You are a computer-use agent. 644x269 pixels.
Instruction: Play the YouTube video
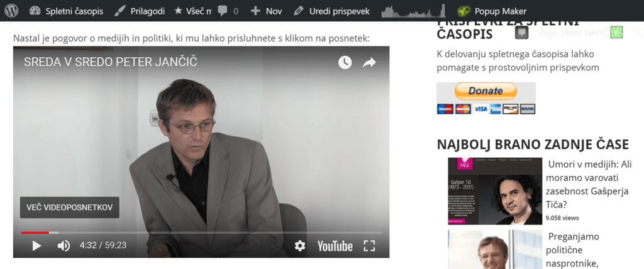pos(36,246)
